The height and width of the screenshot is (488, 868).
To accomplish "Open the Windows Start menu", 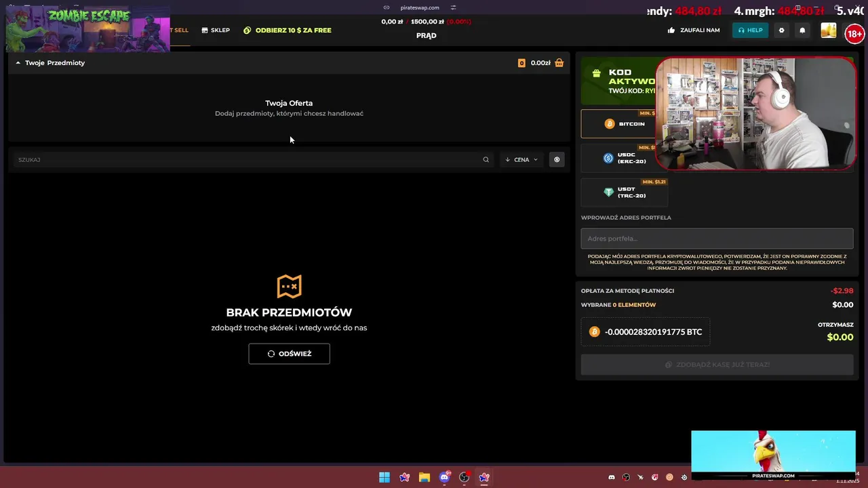I will 384,477.
